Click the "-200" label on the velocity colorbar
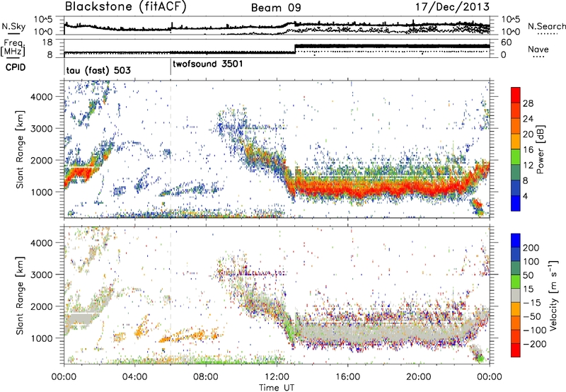 (x=535, y=344)
